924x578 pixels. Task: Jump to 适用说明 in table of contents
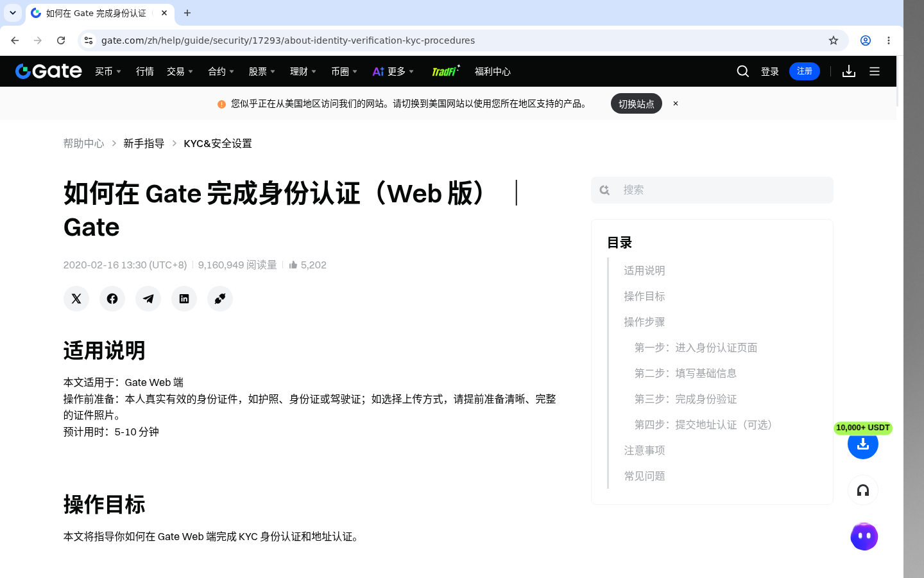644,270
